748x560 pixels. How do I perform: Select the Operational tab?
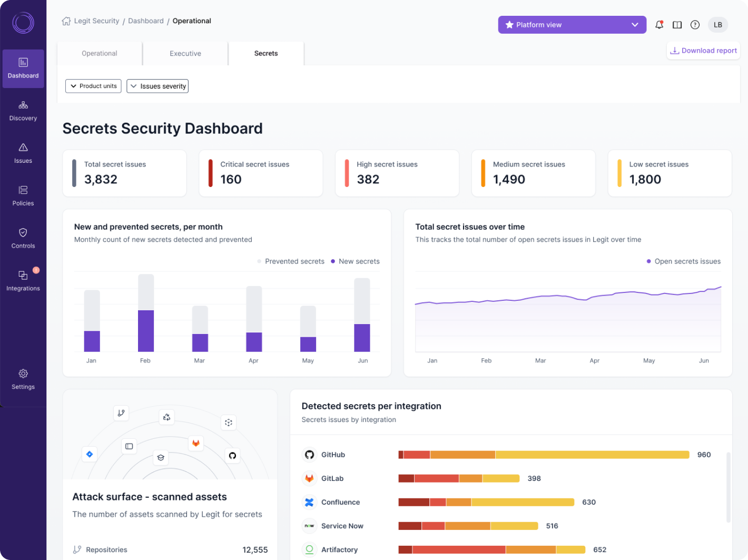click(x=99, y=53)
